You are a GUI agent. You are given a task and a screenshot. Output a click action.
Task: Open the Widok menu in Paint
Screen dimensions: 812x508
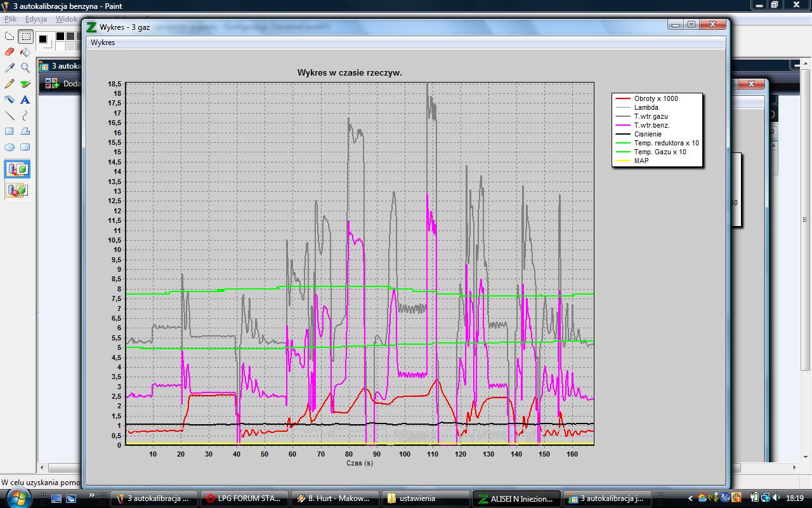pyautogui.click(x=67, y=19)
